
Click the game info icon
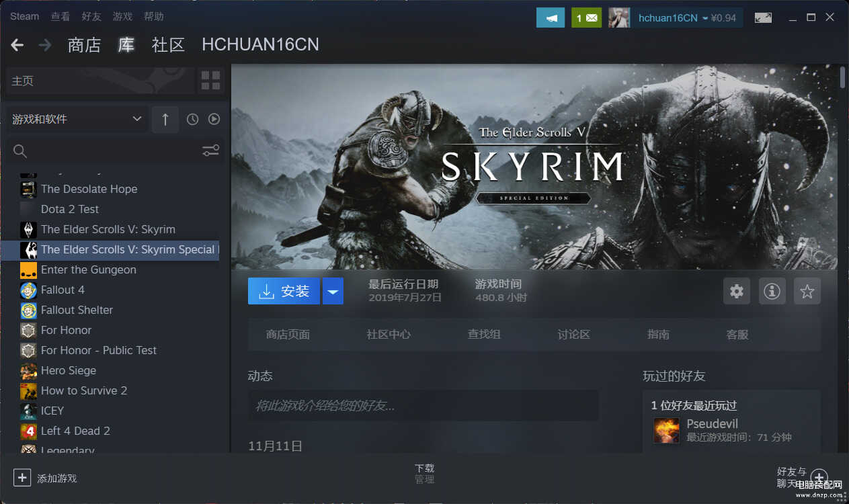pos(772,291)
